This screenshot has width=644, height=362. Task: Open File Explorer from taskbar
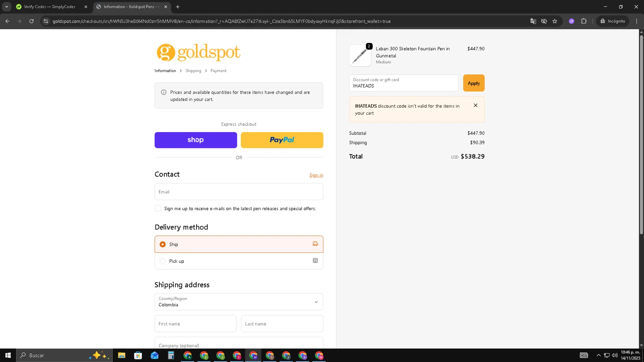[x=122, y=355]
